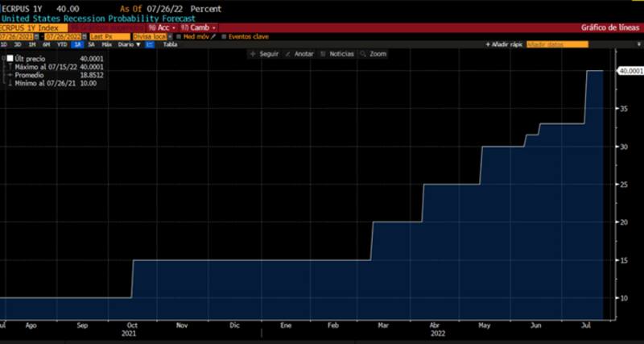Toggle the Últ precio series checkbox

(x=10, y=59)
